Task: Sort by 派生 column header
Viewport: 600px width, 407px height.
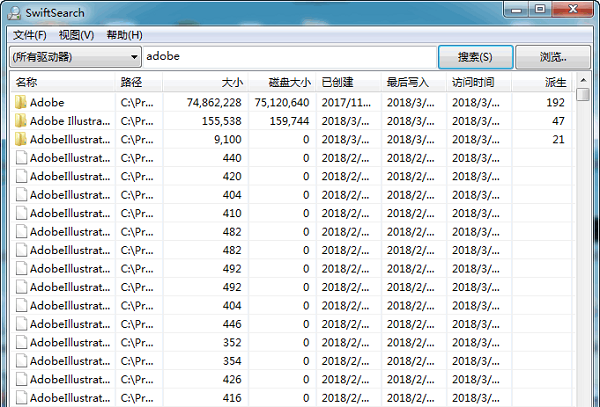Action: tap(541, 82)
